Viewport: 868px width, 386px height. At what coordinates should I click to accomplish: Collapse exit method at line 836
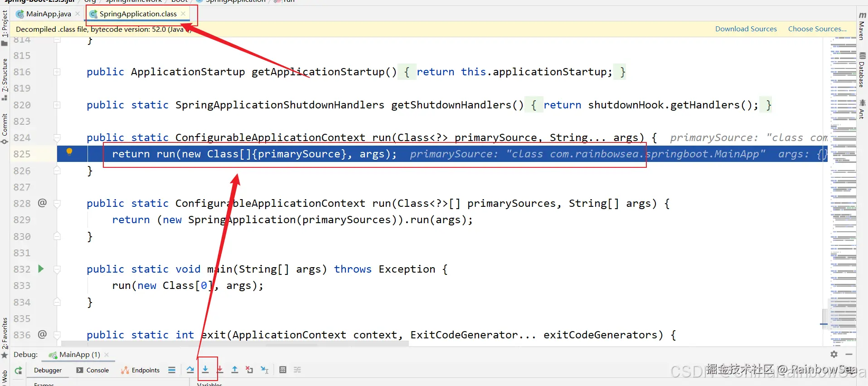57,335
